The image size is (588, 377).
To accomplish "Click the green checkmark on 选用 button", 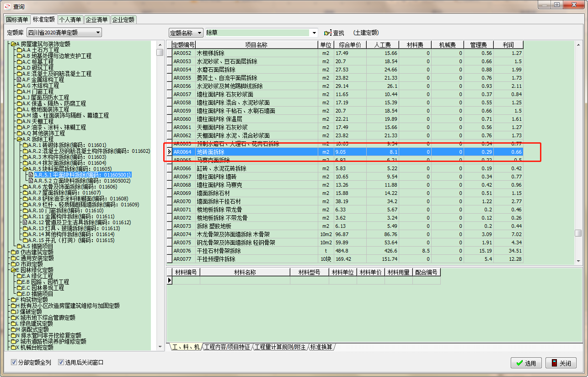I will (x=519, y=363).
